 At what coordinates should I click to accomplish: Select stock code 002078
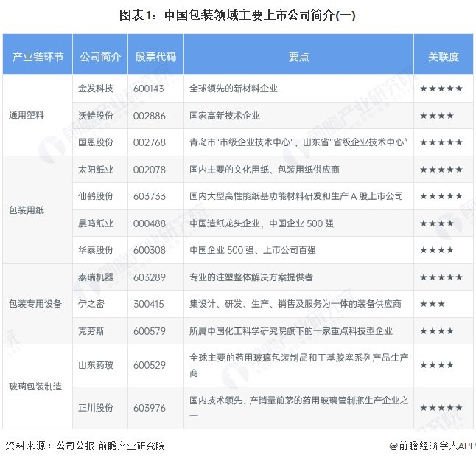[150, 170]
